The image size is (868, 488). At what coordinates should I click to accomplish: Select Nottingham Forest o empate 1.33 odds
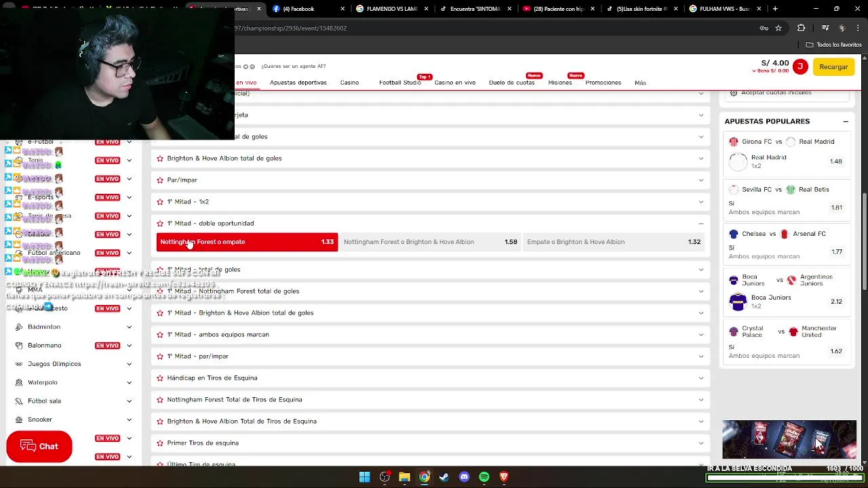coord(247,242)
